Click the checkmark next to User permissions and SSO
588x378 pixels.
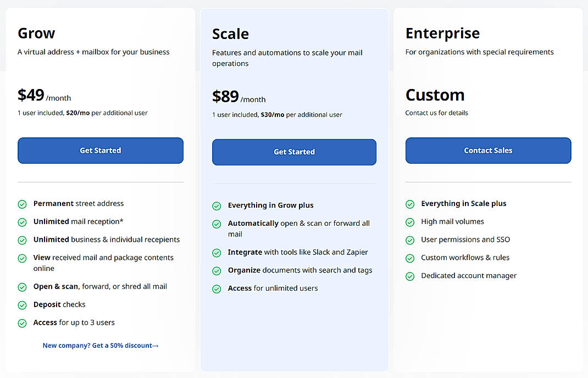coord(410,240)
